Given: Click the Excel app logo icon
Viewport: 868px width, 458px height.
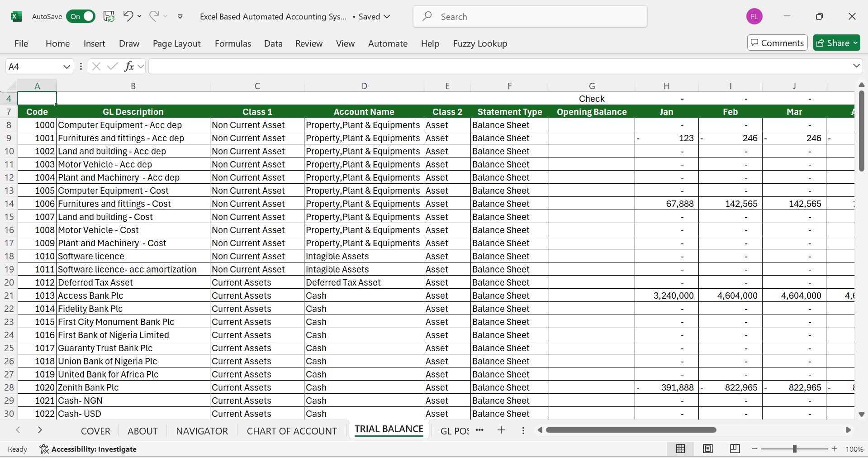Looking at the screenshot, I should (16, 17).
